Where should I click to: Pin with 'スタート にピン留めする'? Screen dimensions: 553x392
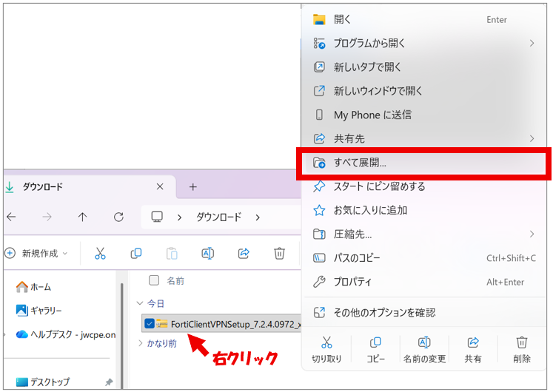(x=424, y=186)
